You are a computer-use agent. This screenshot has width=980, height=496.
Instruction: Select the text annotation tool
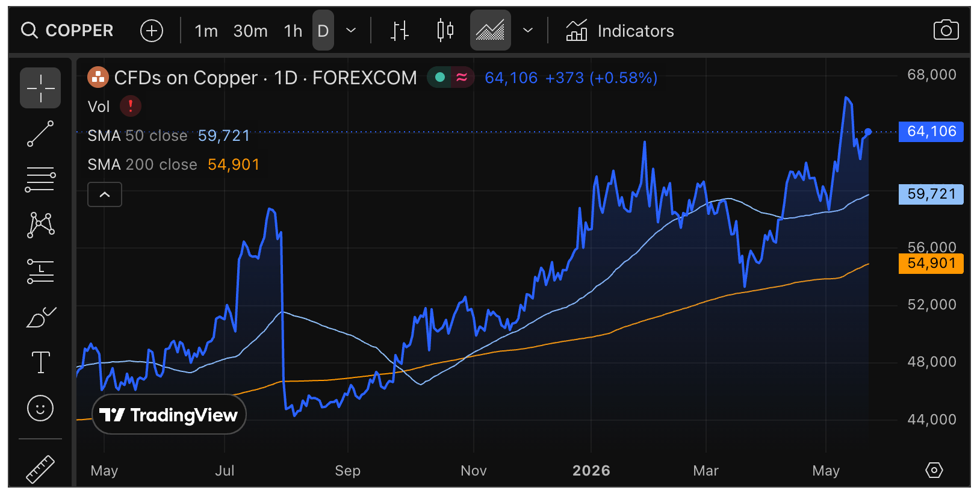tap(40, 362)
